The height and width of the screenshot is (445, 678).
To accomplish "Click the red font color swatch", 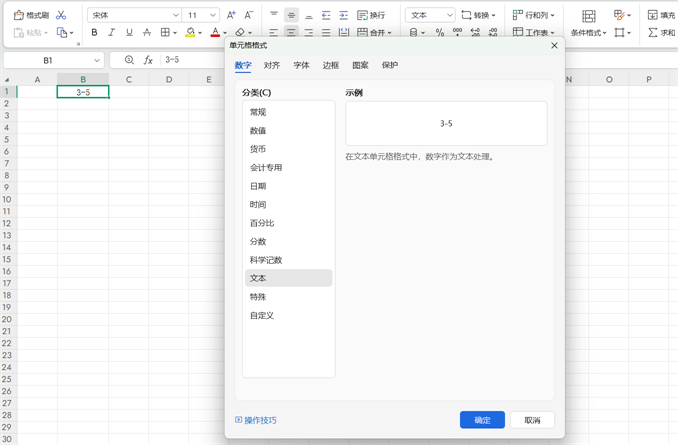I will click(x=214, y=33).
